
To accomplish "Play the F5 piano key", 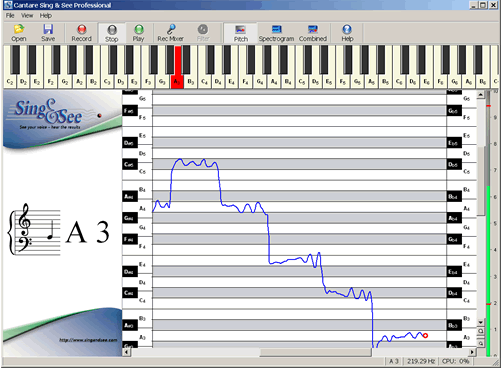I will click(342, 82).
